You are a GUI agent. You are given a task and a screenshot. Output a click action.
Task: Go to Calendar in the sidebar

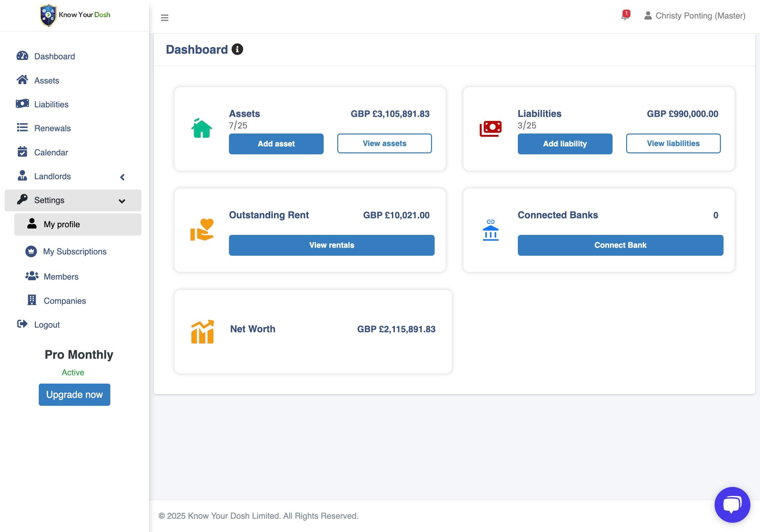[51, 152]
